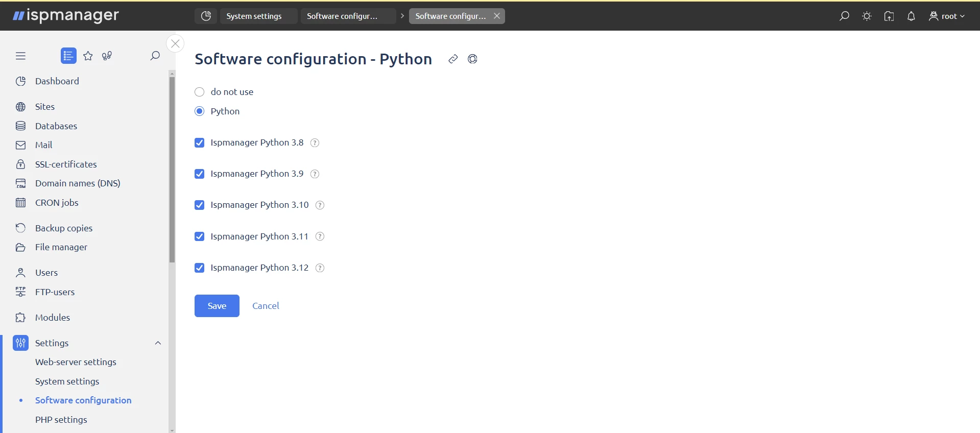This screenshot has height=433, width=980.
Task: Toggle the light/dark theme sun icon
Action: point(867,16)
